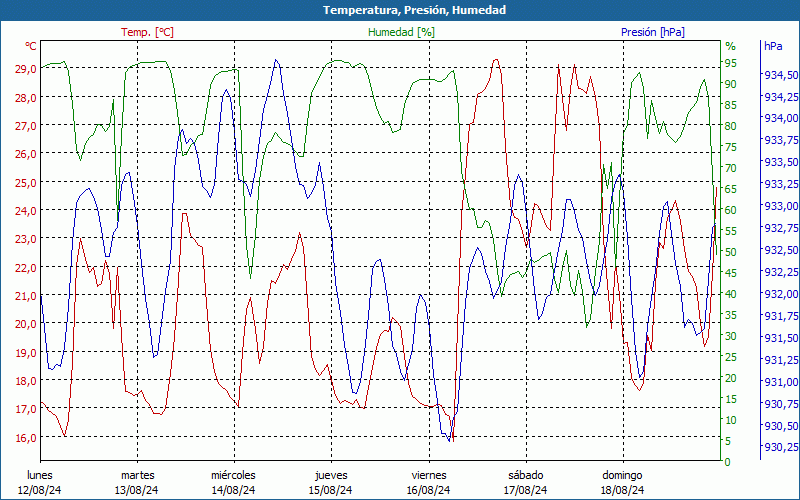This screenshot has width=800, height=500.
Task: Click the 15 humidity axis value
Action: [x=731, y=398]
